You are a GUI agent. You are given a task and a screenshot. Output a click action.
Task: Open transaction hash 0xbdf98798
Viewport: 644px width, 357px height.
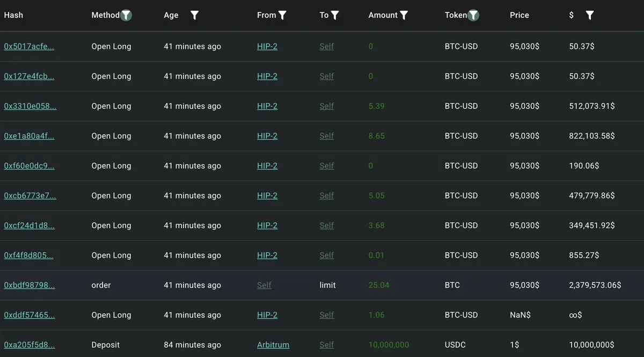[30, 285]
